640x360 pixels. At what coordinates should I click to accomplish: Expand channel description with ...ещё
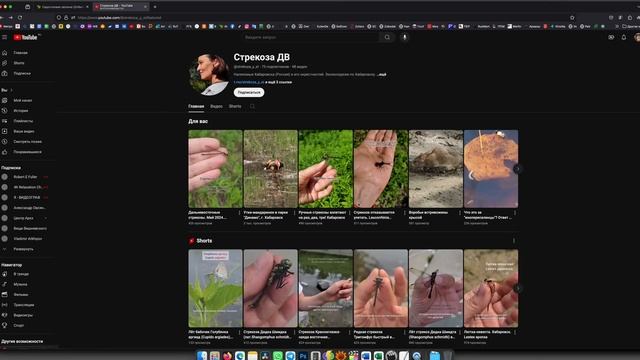click(x=382, y=75)
